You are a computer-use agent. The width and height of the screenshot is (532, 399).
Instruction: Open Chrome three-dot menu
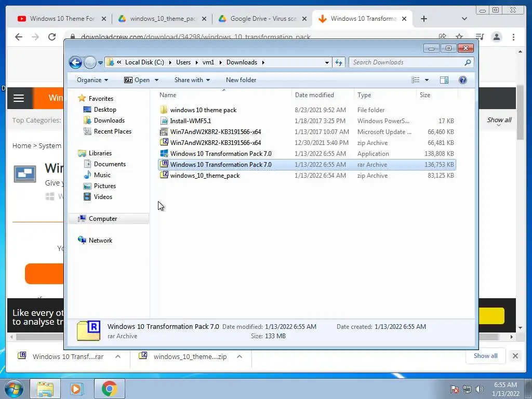pyautogui.click(x=513, y=37)
